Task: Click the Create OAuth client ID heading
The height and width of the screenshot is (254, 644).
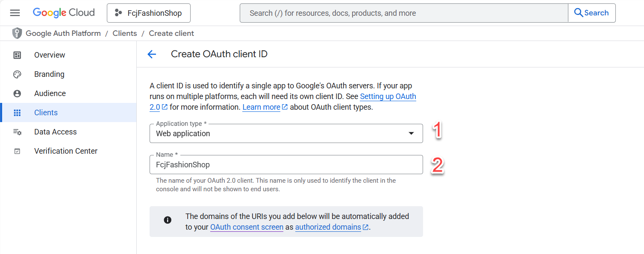Action: (x=219, y=54)
